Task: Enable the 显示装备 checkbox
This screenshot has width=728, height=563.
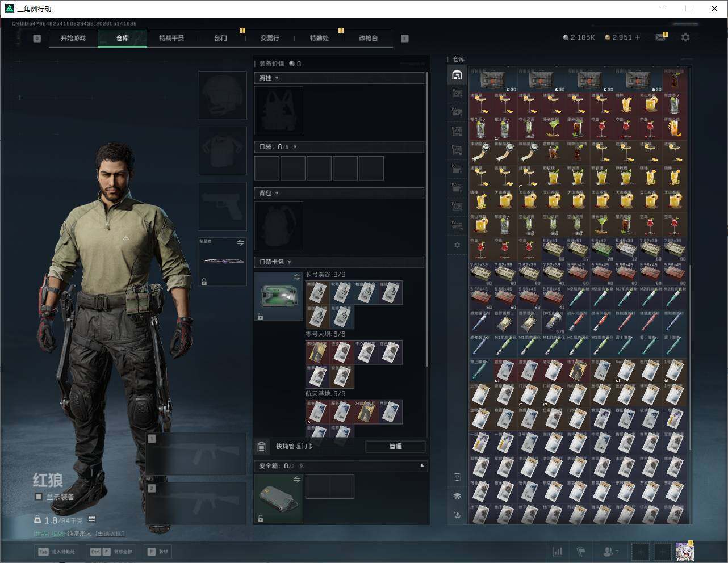Action: click(39, 497)
